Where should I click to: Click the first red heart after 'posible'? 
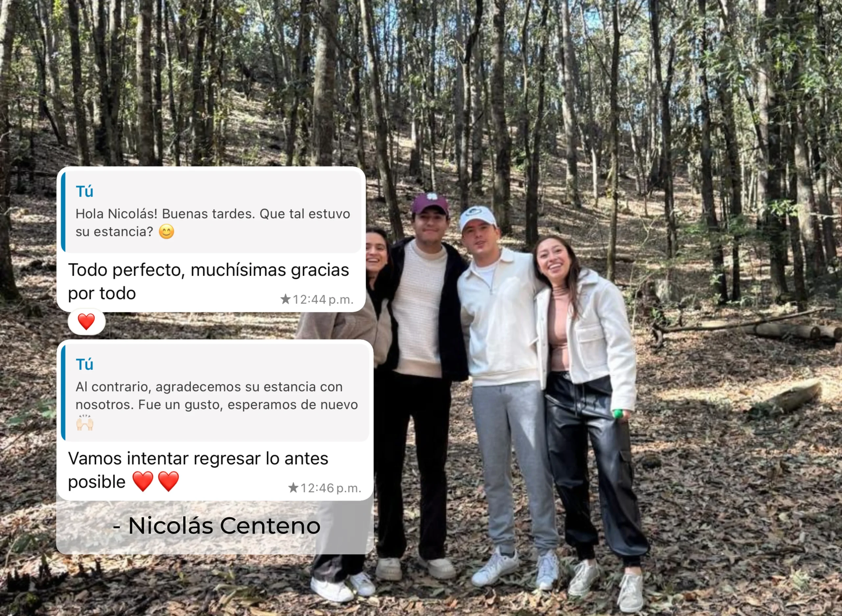143,481
